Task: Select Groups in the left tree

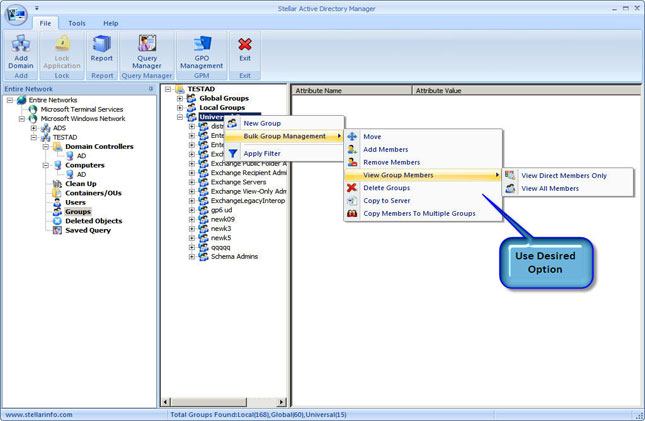Action: [x=78, y=212]
